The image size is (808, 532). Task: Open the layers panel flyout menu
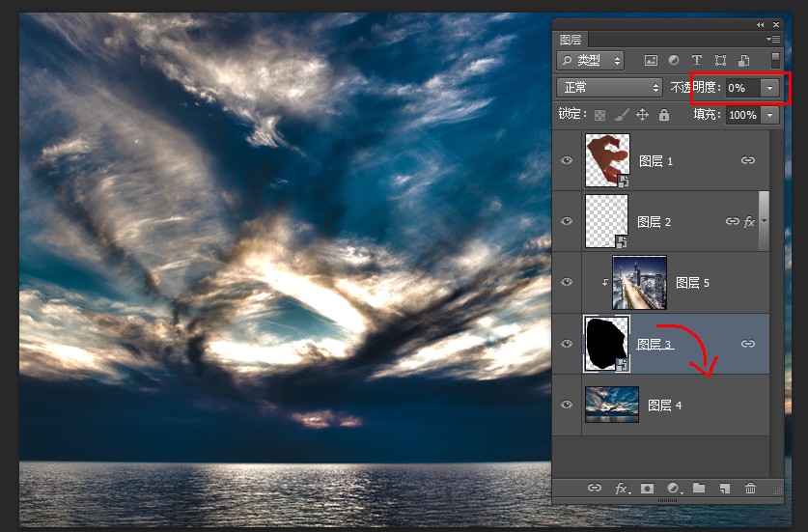pyautogui.click(x=772, y=40)
